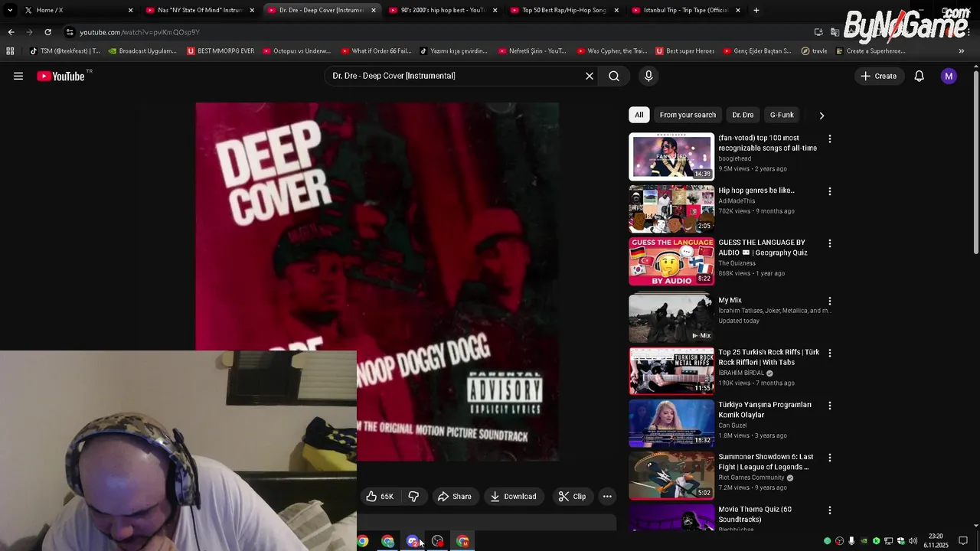Open the Guess the Language thumbnail
The width and height of the screenshot is (980, 551).
[671, 261]
